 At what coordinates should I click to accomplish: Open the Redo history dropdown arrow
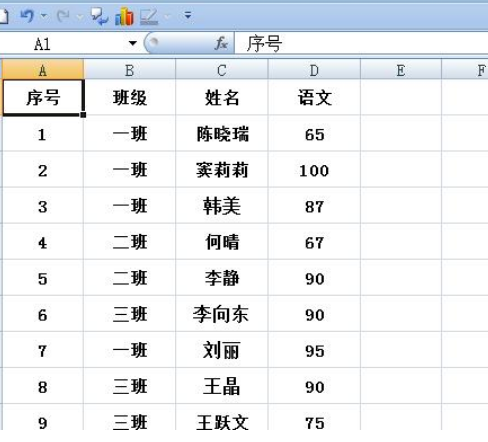pyautogui.click(x=80, y=16)
